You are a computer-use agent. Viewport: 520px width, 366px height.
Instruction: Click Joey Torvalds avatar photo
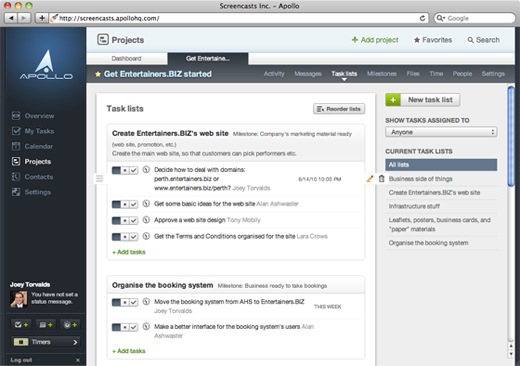(19, 299)
